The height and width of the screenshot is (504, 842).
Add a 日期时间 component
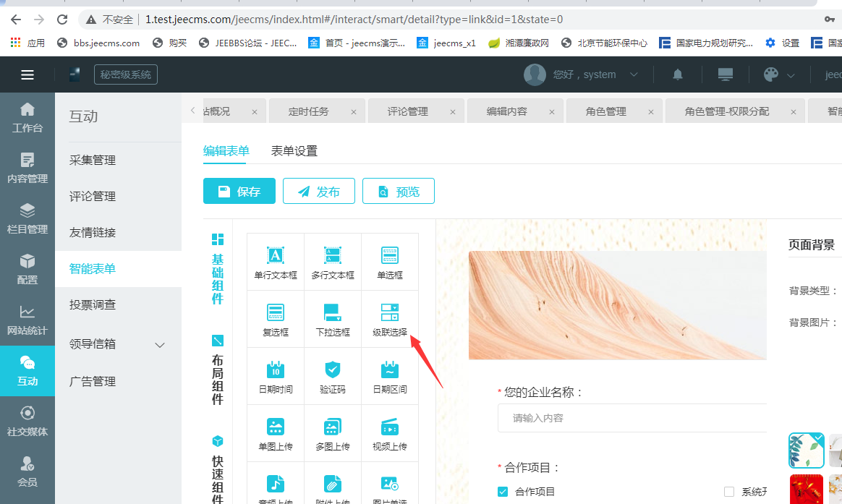tap(276, 376)
